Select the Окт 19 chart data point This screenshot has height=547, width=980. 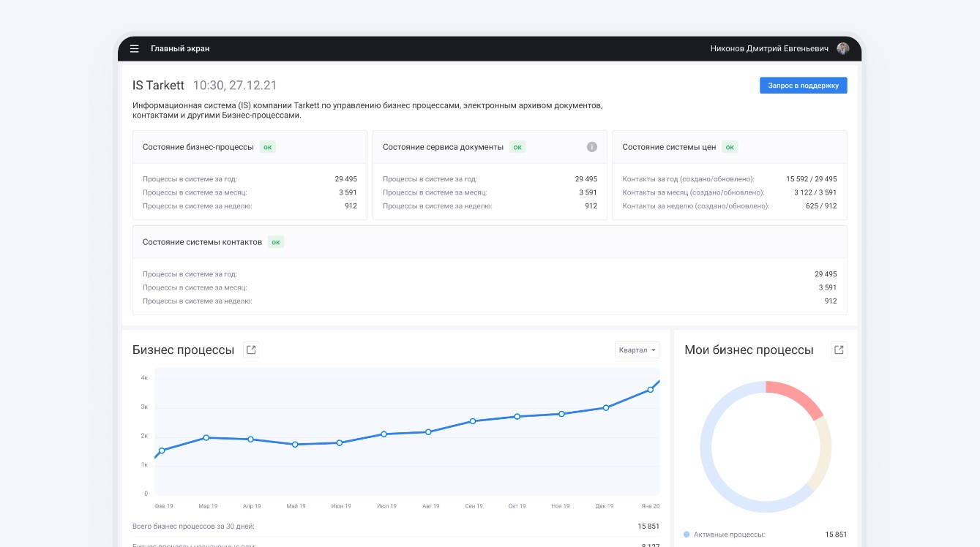point(517,417)
